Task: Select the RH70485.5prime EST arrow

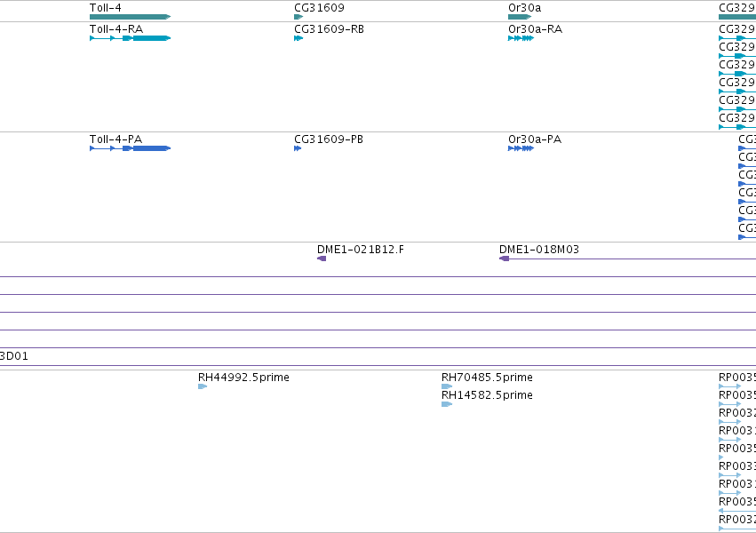Action: click(447, 386)
